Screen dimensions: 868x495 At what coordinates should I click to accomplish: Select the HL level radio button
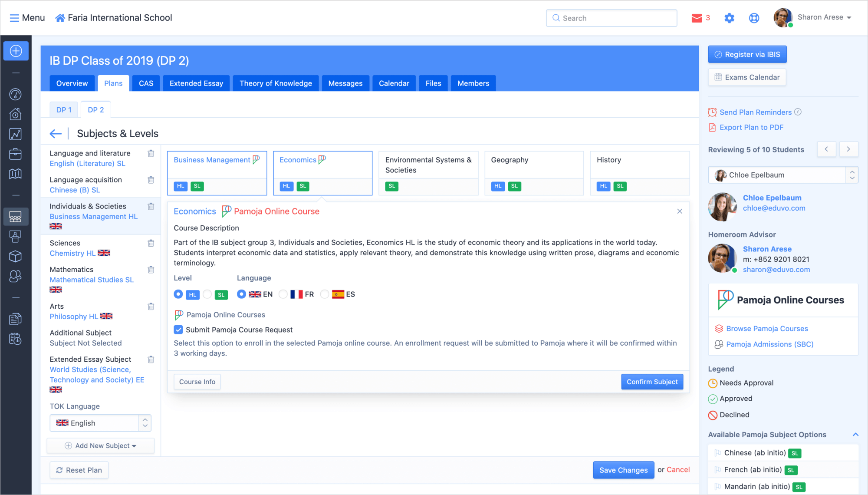(178, 294)
